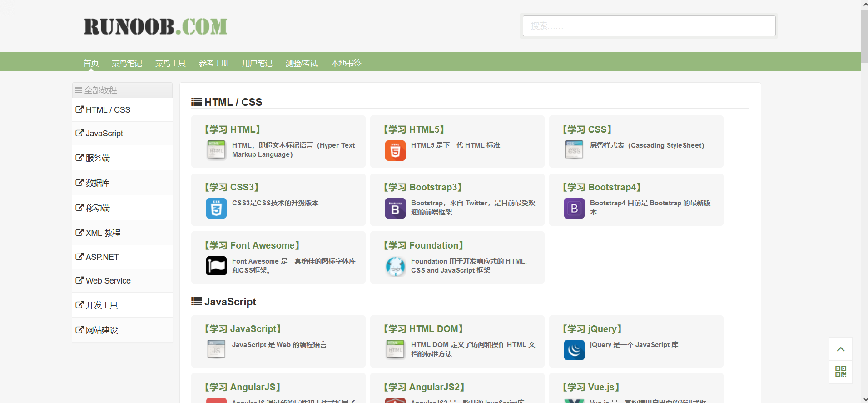Open the 用户笔记 navigation tab
868x403 pixels.
point(258,63)
